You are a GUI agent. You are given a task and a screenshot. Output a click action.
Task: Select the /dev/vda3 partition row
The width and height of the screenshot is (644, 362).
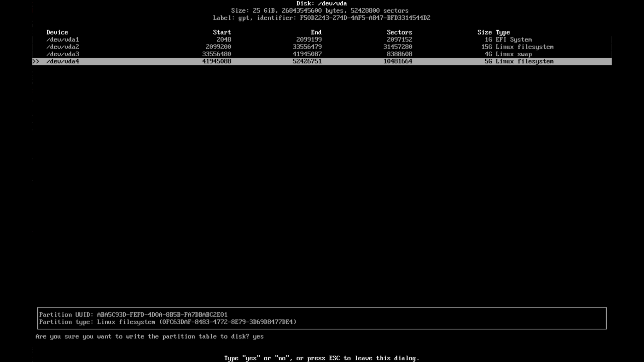click(x=322, y=54)
